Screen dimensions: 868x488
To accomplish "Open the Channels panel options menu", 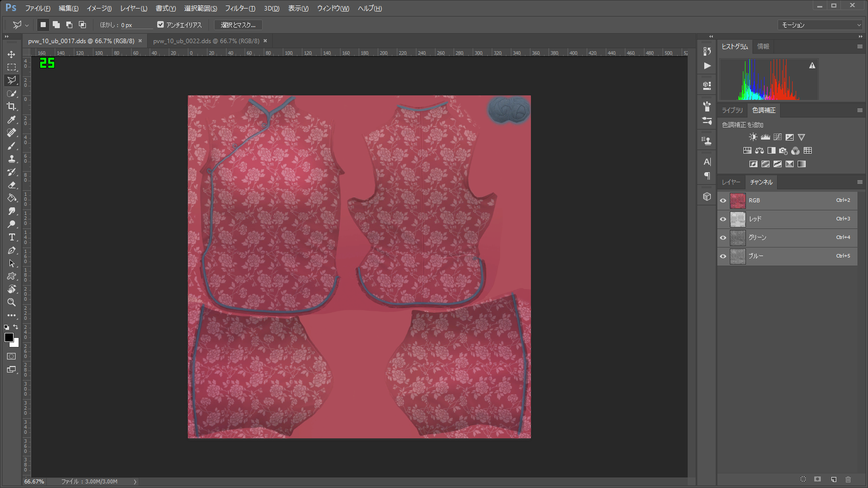I will (x=859, y=182).
